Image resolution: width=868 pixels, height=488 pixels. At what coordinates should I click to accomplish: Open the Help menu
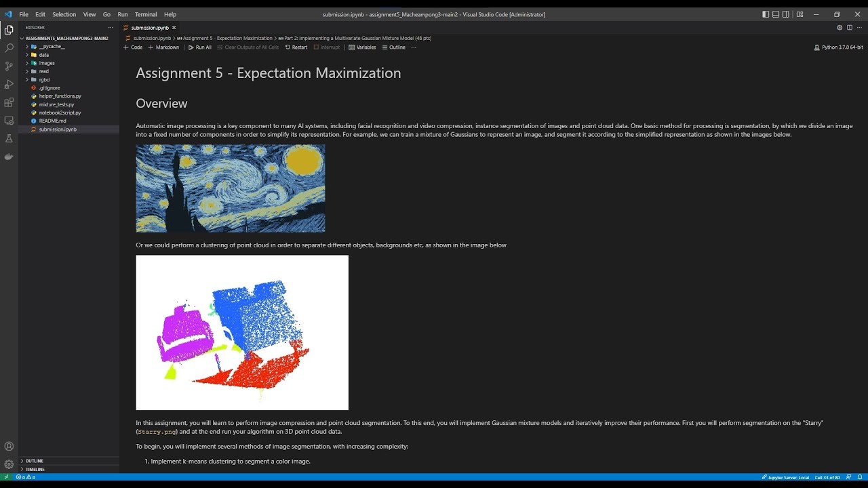[x=170, y=14]
